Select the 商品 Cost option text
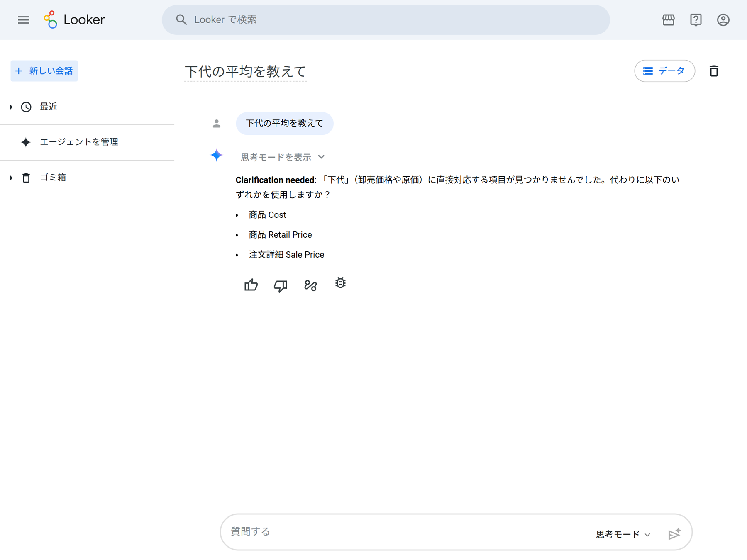The height and width of the screenshot is (560, 747). pyautogui.click(x=267, y=215)
